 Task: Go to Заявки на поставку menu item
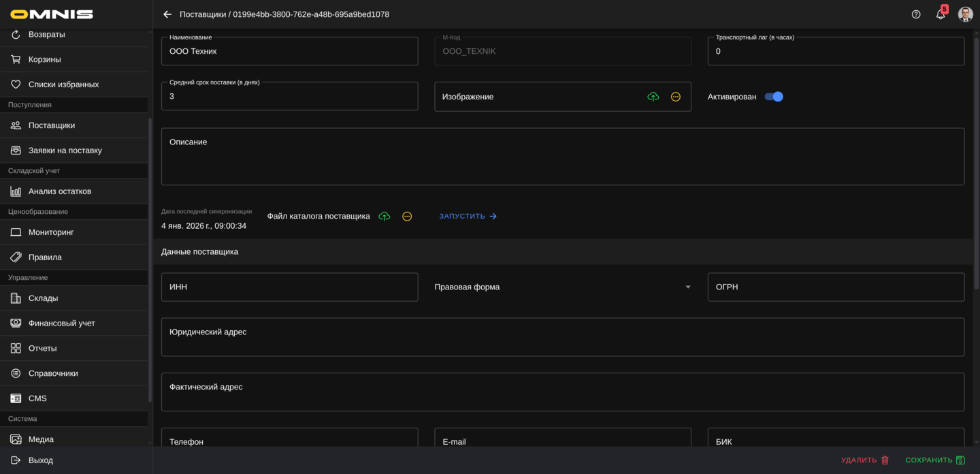(65, 151)
